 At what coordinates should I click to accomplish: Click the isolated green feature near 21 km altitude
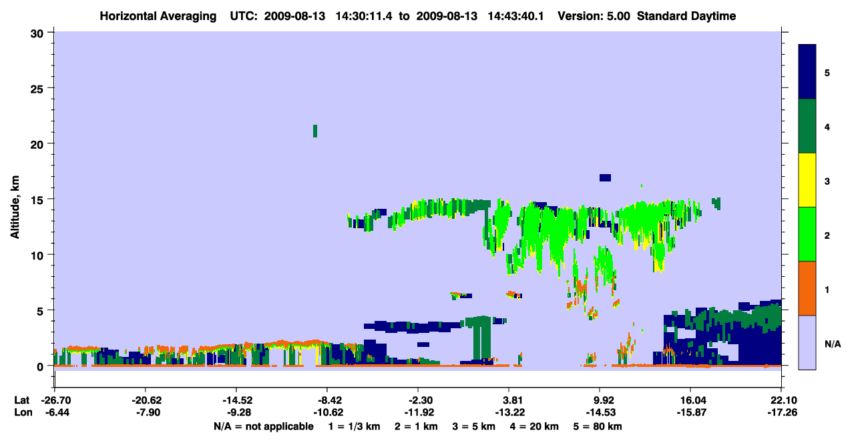[315, 131]
